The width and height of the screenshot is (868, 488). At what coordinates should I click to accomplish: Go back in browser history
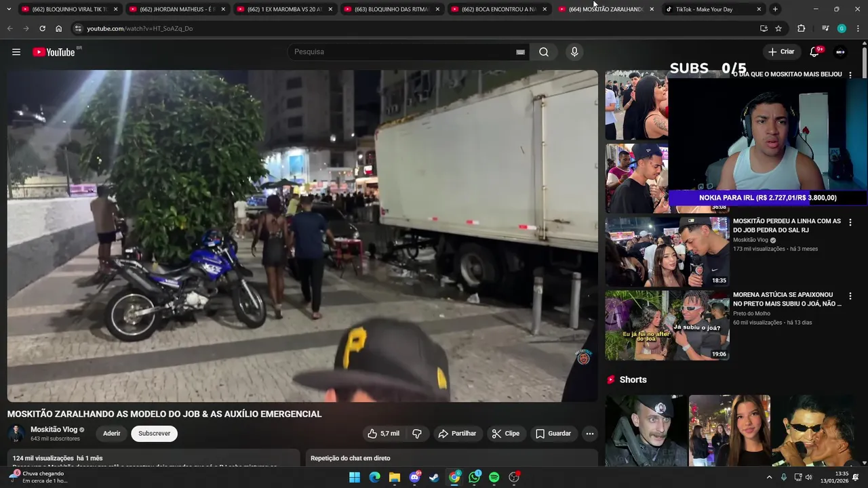coord(9,28)
